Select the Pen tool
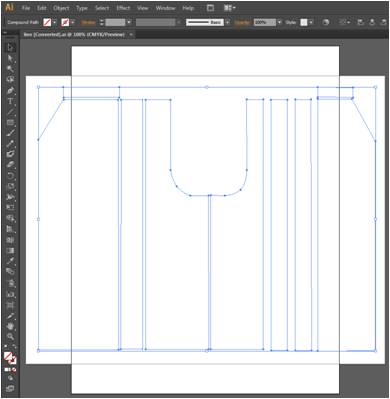390x399 pixels. [x=10, y=91]
